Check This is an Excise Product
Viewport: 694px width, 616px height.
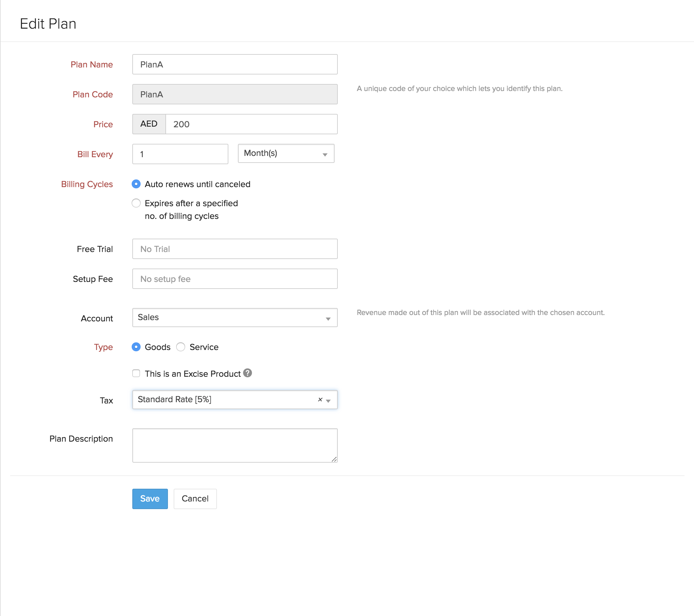(136, 373)
